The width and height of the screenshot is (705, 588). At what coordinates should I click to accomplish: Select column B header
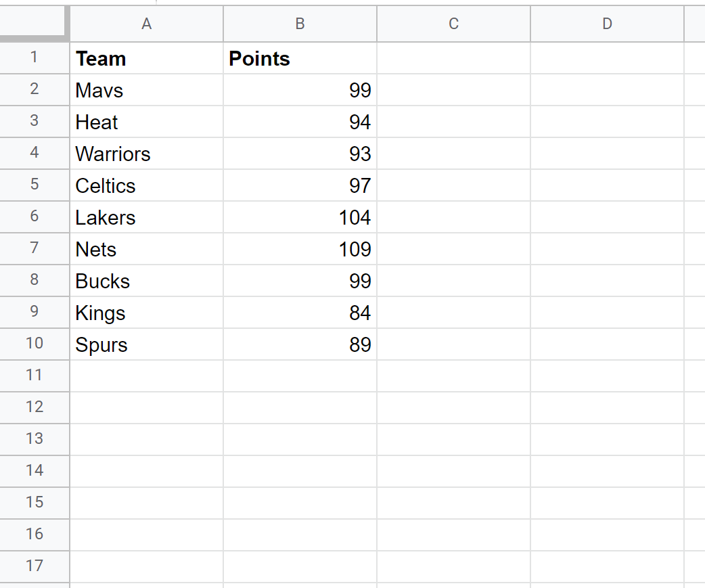pyautogui.click(x=300, y=24)
